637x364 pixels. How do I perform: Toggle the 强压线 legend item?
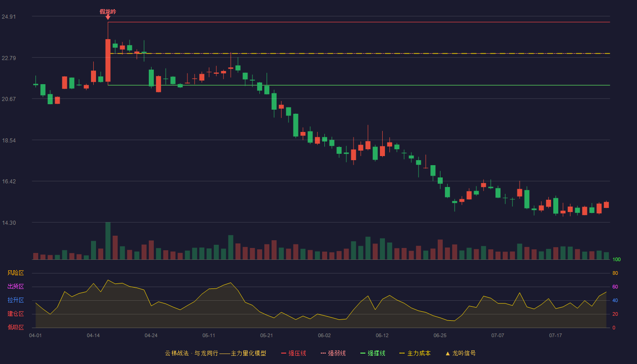(293, 353)
